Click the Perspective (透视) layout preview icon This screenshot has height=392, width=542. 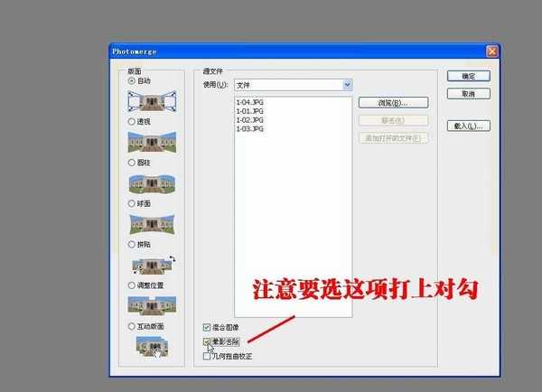click(x=151, y=142)
